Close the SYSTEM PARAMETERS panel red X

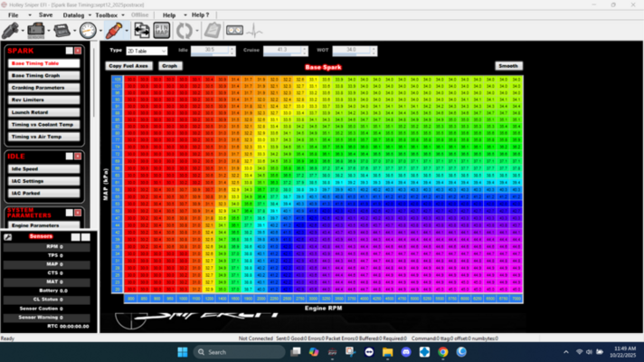pos(78,213)
